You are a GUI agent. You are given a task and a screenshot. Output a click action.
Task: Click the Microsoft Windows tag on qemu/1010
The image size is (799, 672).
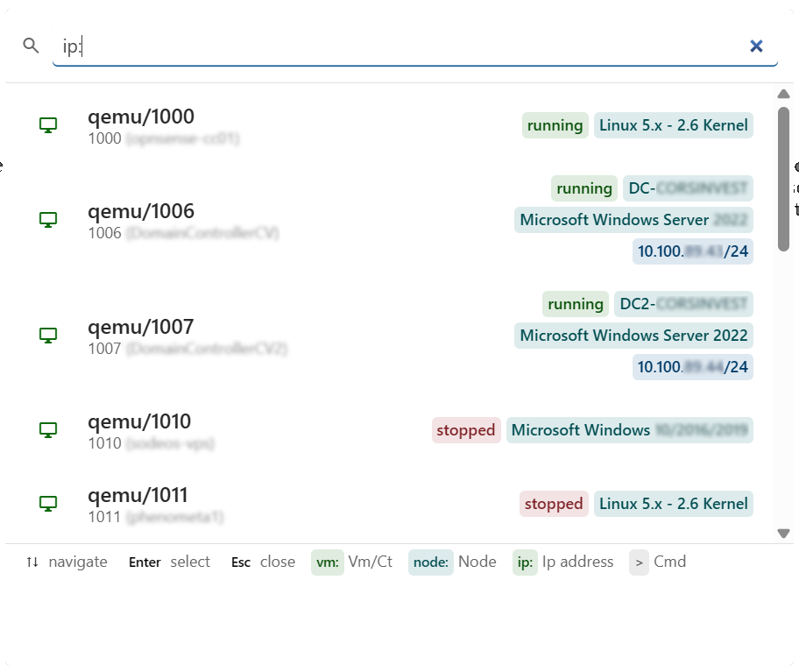629,430
